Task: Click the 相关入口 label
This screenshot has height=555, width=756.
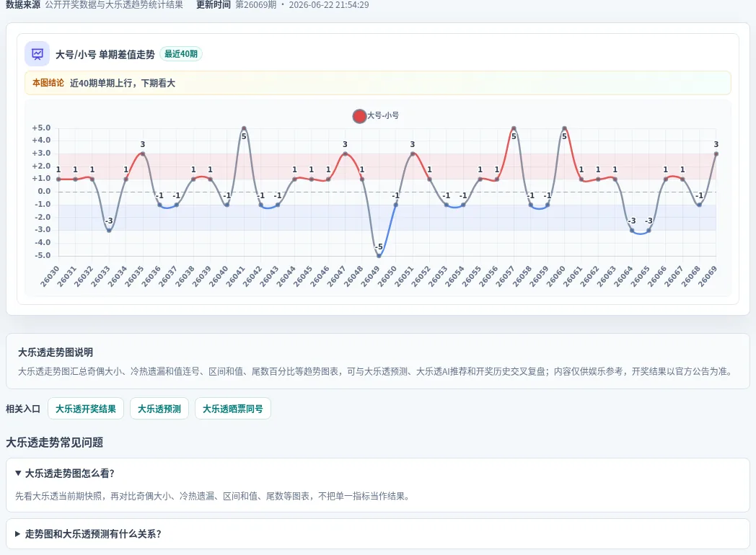Action: pos(22,409)
